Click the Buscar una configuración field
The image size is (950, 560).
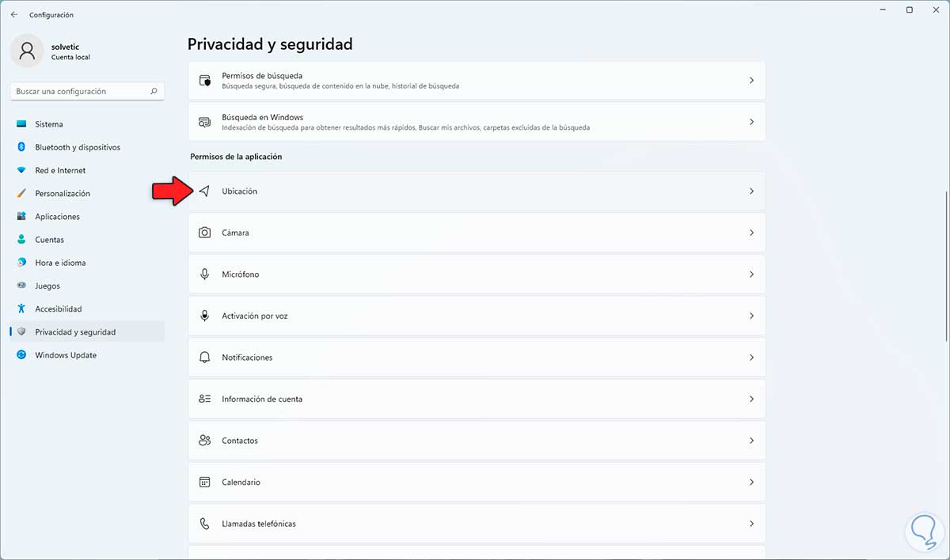coord(79,91)
